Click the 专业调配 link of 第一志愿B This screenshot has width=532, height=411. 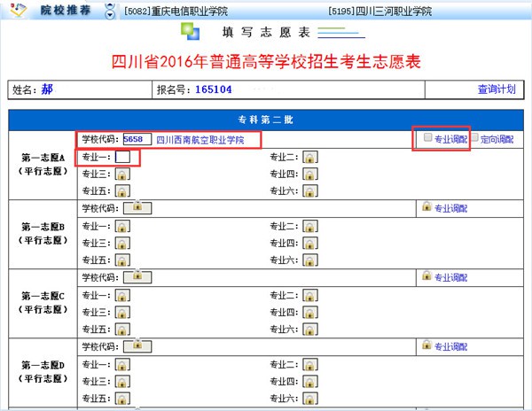[x=450, y=208]
